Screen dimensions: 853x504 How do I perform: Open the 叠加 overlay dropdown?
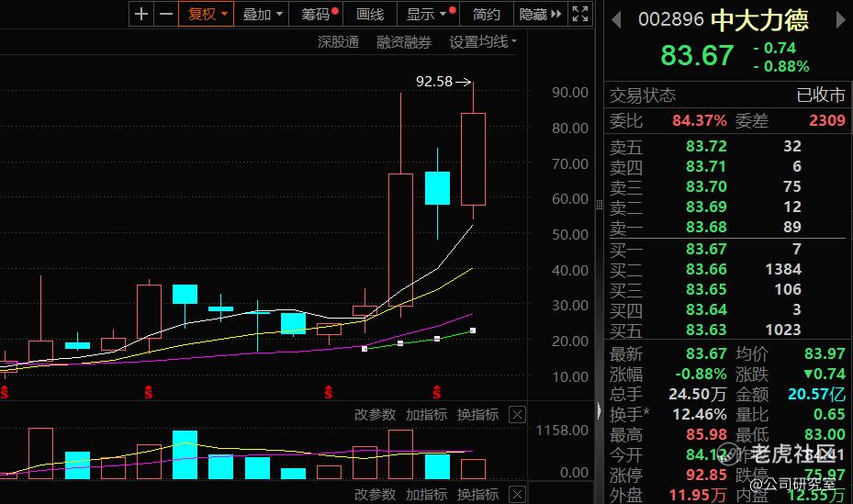[x=263, y=14]
